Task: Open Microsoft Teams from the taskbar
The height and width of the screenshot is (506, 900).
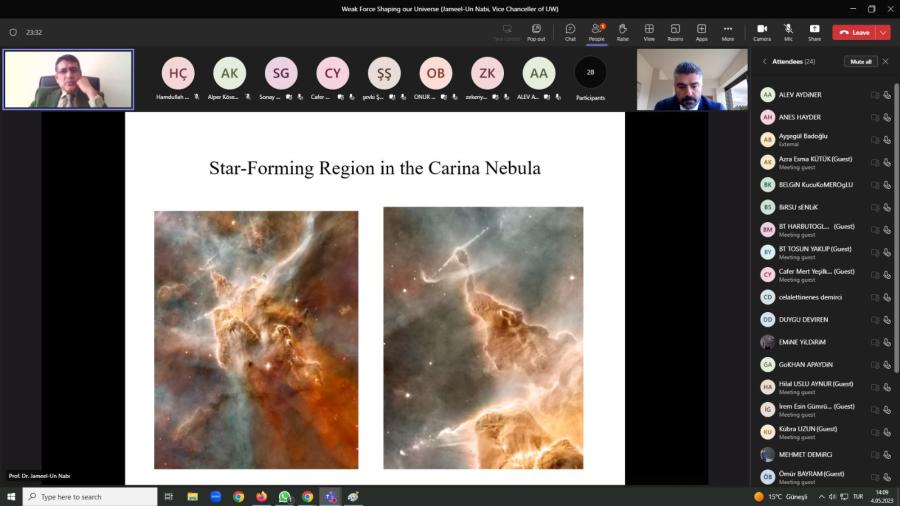Action: (331, 497)
